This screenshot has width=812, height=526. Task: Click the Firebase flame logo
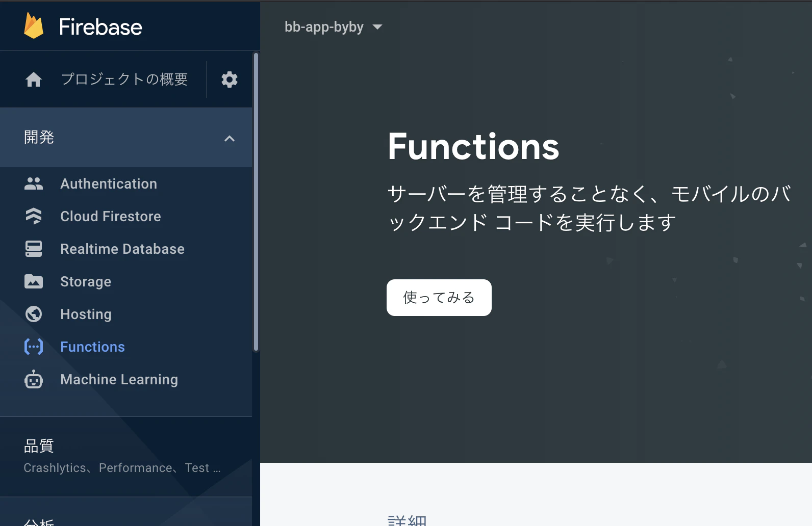coord(34,26)
